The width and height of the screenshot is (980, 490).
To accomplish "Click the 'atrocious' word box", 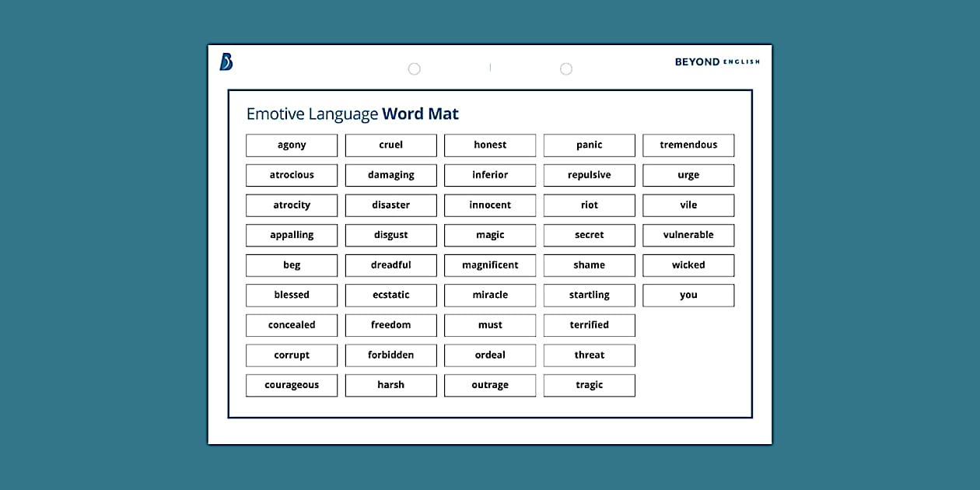I will 291,175.
